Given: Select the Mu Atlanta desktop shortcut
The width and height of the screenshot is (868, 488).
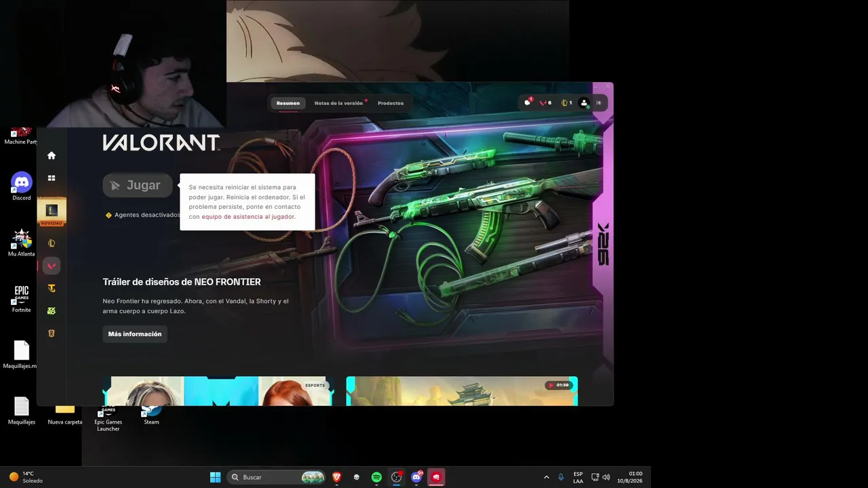Looking at the screenshot, I should point(22,243).
